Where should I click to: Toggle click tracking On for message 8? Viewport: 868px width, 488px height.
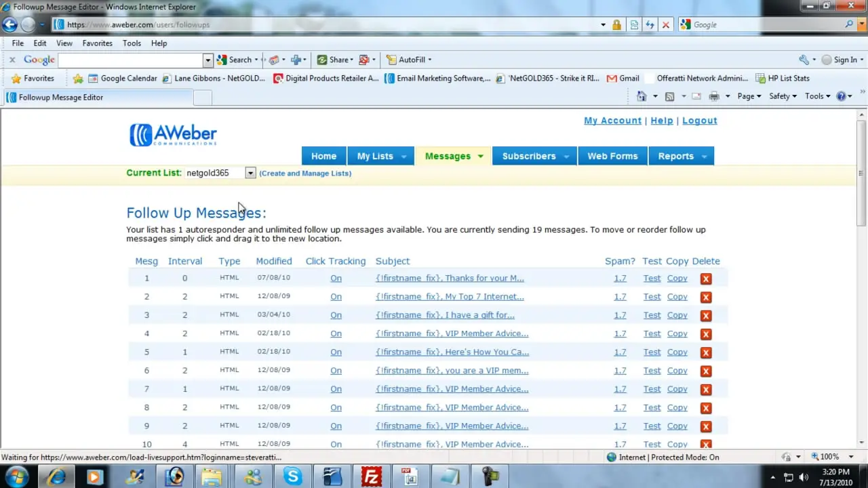336,407
